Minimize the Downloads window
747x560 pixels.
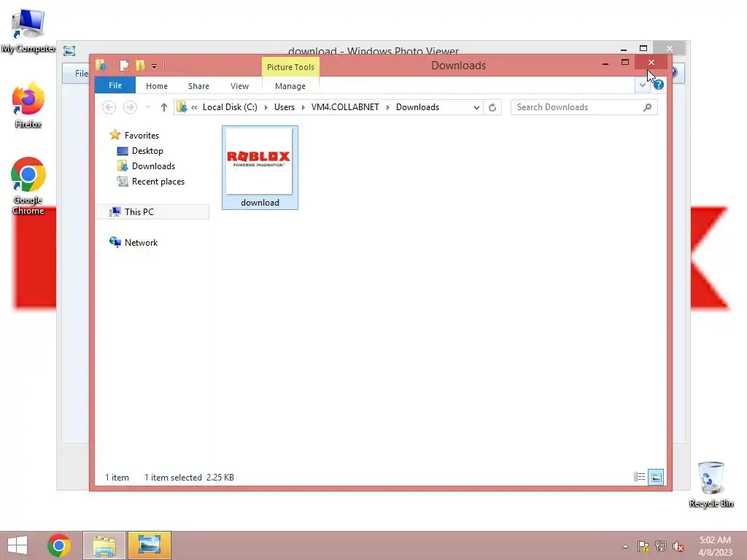605,63
